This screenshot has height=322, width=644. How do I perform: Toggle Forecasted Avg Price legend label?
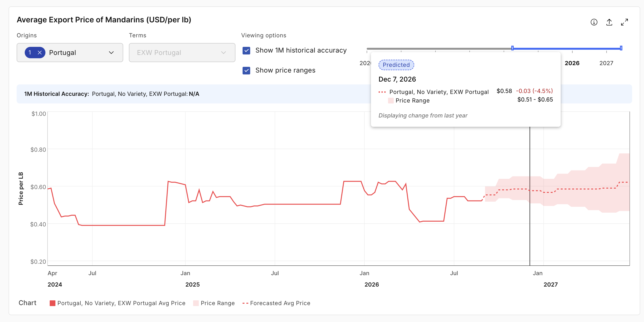click(280, 303)
